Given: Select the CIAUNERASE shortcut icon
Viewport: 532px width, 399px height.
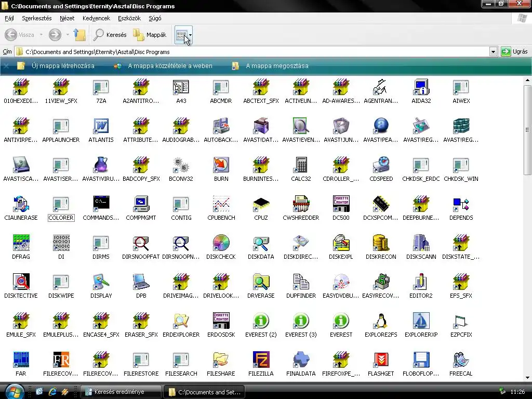Looking at the screenshot, I should (x=21, y=204).
